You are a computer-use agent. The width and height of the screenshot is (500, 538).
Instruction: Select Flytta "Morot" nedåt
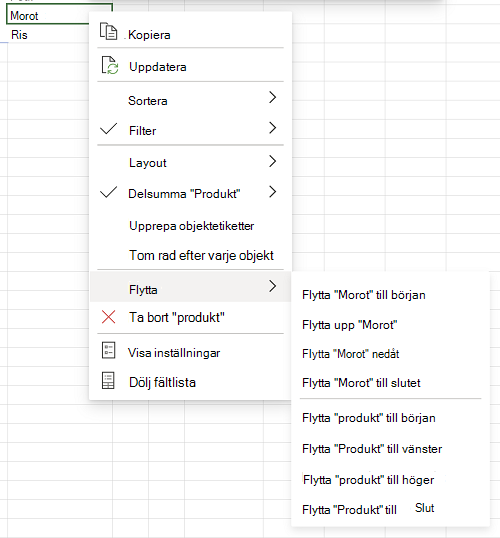(350, 354)
